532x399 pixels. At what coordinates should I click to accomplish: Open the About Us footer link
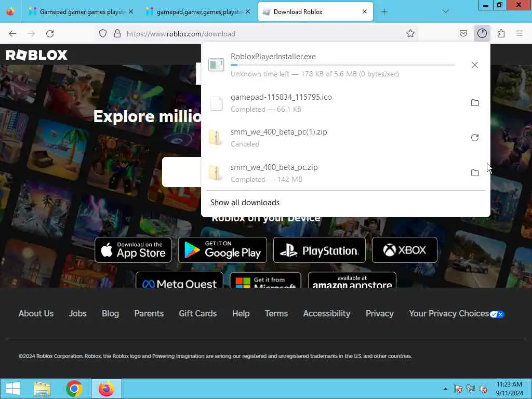(36, 313)
